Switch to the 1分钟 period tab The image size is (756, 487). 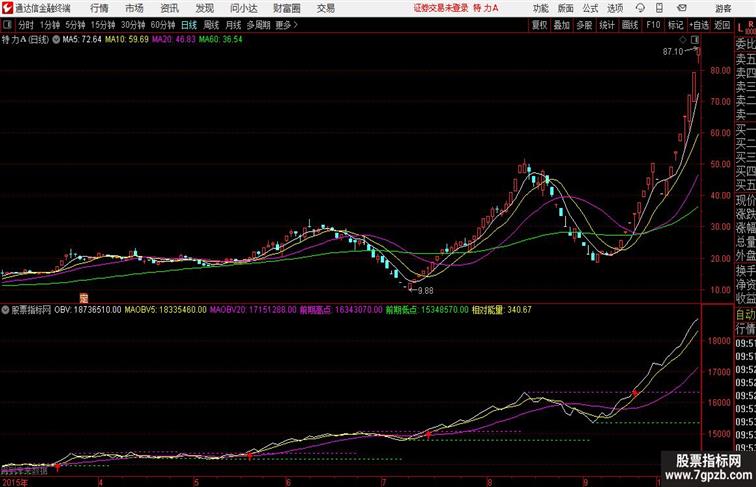pyautogui.click(x=50, y=25)
